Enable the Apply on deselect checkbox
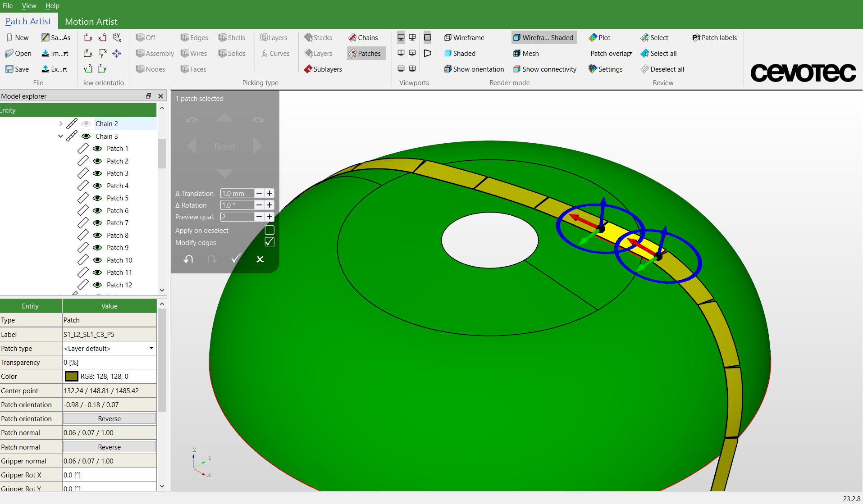This screenshot has width=863, height=504. 269,230
